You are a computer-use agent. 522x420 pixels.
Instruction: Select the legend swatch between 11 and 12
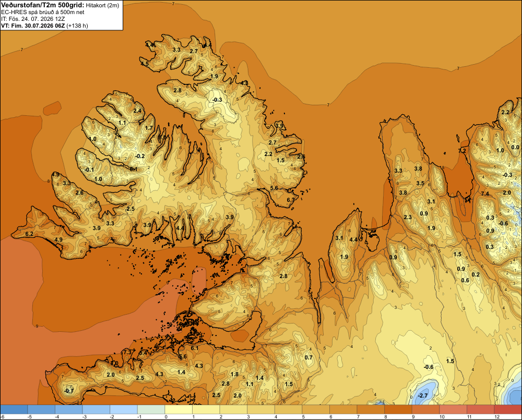pyautogui.click(x=481, y=410)
